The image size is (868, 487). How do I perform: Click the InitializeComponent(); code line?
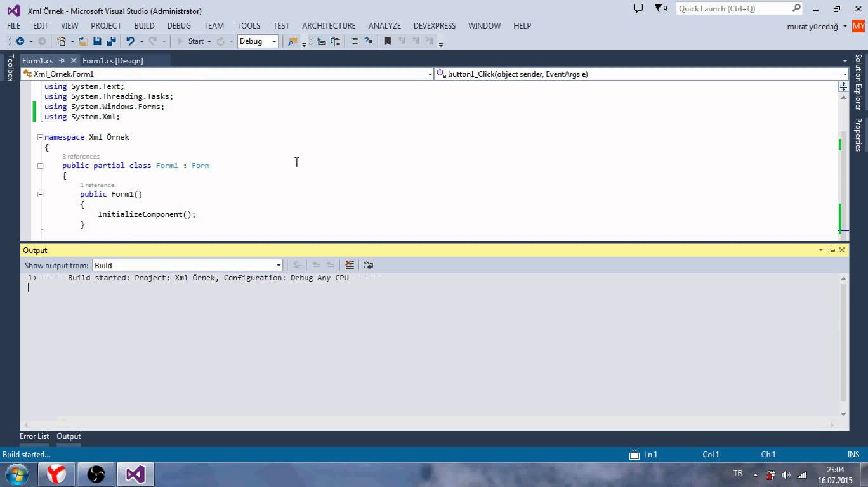click(147, 214)
